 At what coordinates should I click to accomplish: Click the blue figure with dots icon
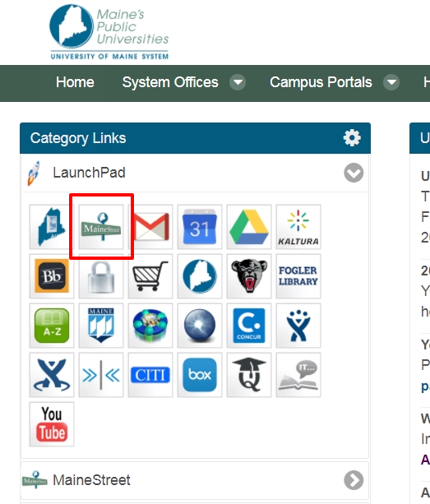[x=298, y=326]
